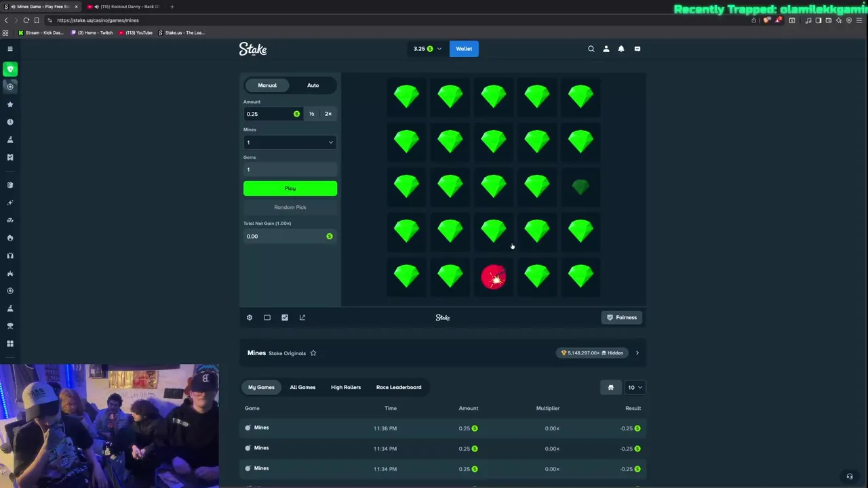The height and width of the screenshot is (488, 868).
Task: Open the Brave wallet icon in the toolbar
Action: (829, 20)
